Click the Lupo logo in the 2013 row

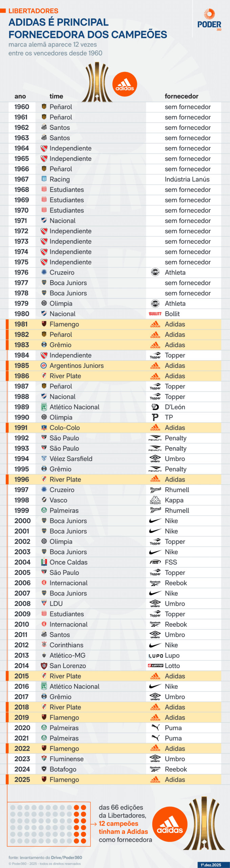[x=156, y=655]
